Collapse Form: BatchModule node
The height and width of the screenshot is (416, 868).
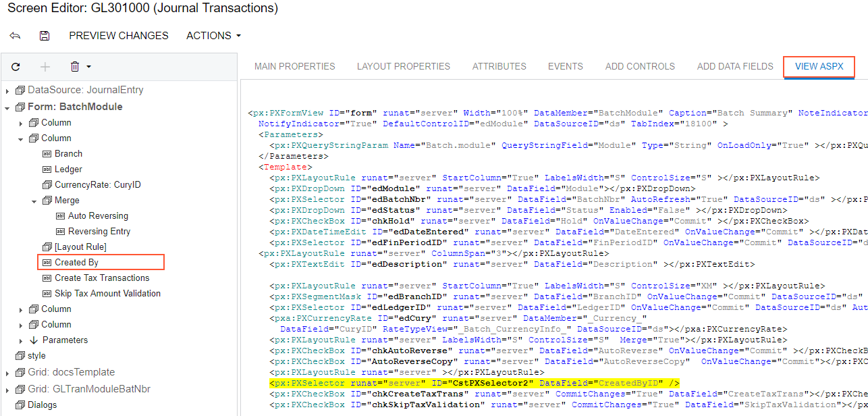point(7,107)
